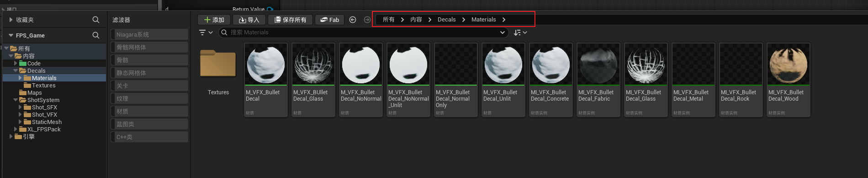Click the 所有 breadcrumb
Viewport: 868px width, 178px height.
(389, 20)
